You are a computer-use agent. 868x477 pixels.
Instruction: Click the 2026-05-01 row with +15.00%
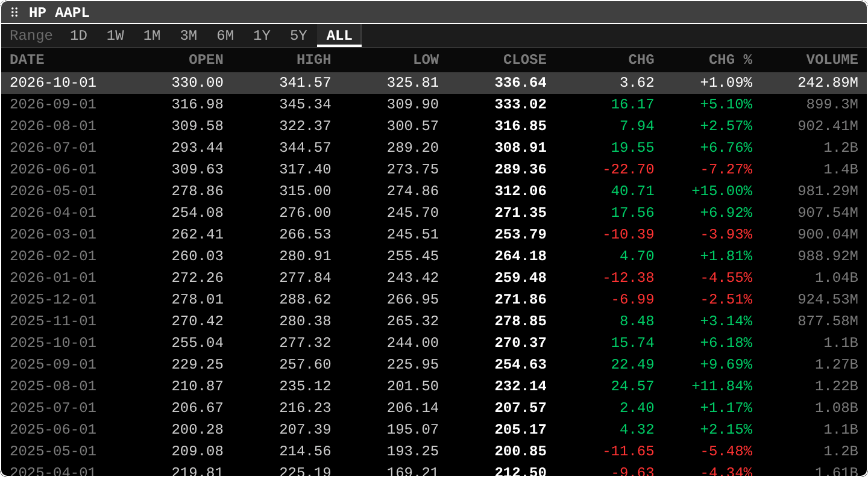434,191
